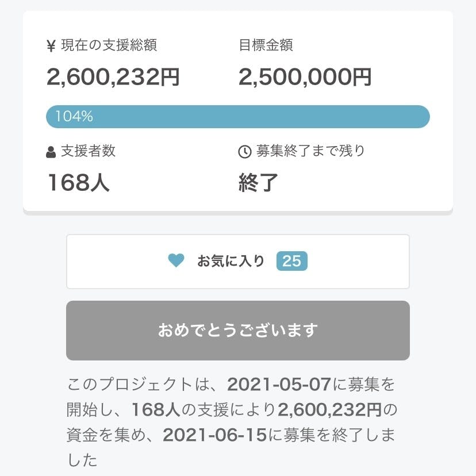This screenshot has height=476, width=476.
Task: Click the 終了 status text
Action: coord(259,183)
